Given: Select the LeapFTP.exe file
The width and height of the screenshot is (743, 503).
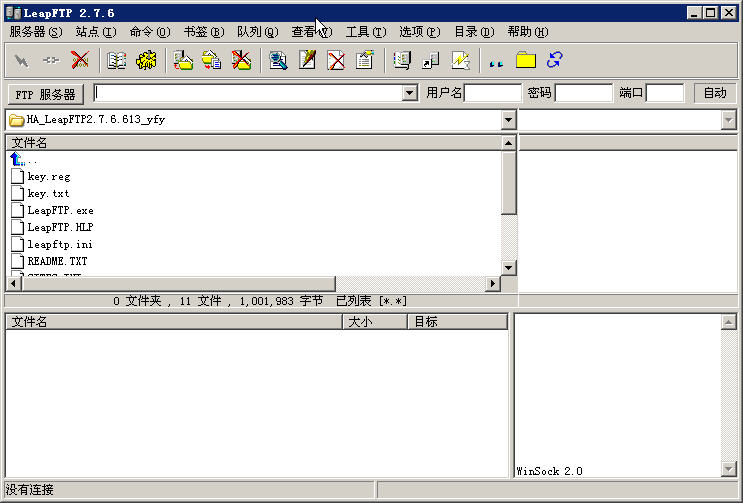Looking at the screenshot, I should 60,211.
